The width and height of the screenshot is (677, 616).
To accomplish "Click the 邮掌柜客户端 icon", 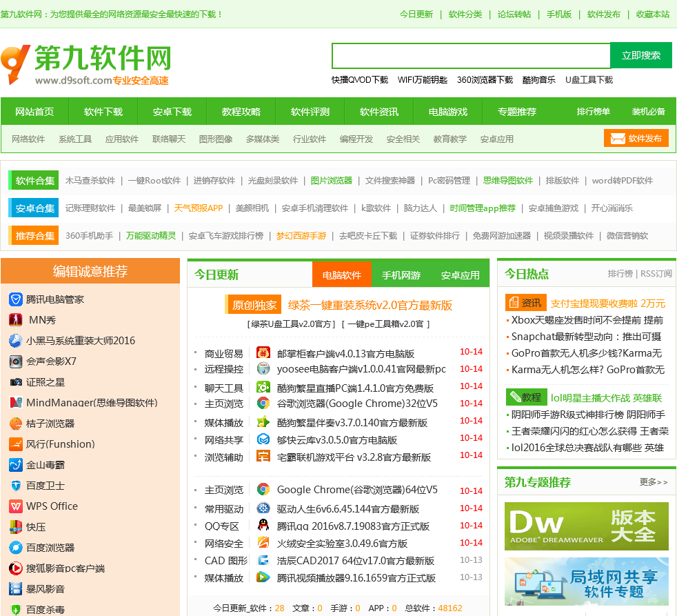I will 263,352.
